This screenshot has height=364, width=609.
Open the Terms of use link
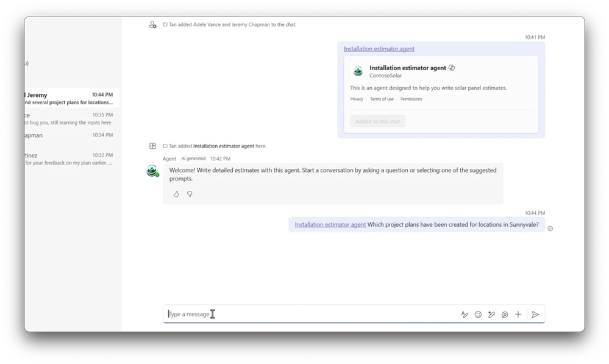tap(382, 99)
